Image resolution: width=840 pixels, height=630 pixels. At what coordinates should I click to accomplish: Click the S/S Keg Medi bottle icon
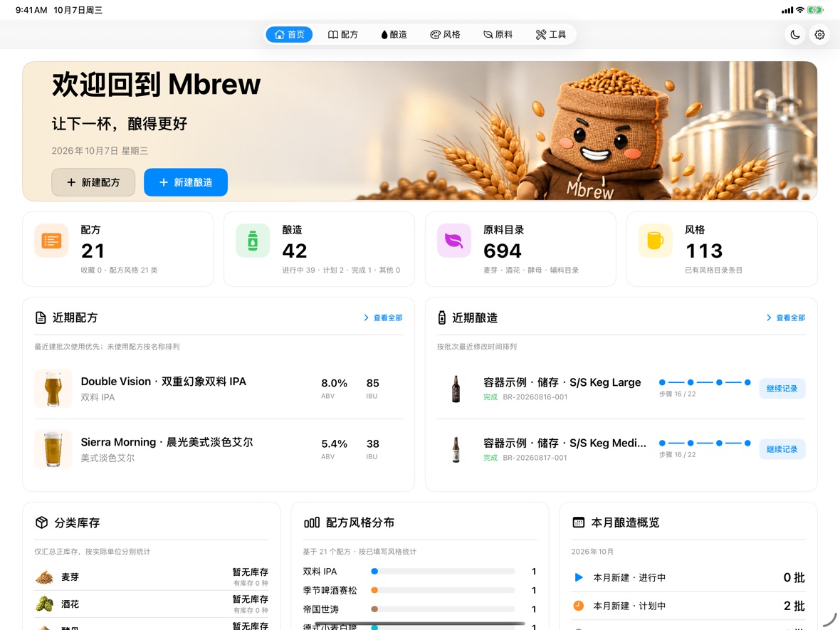456,449
